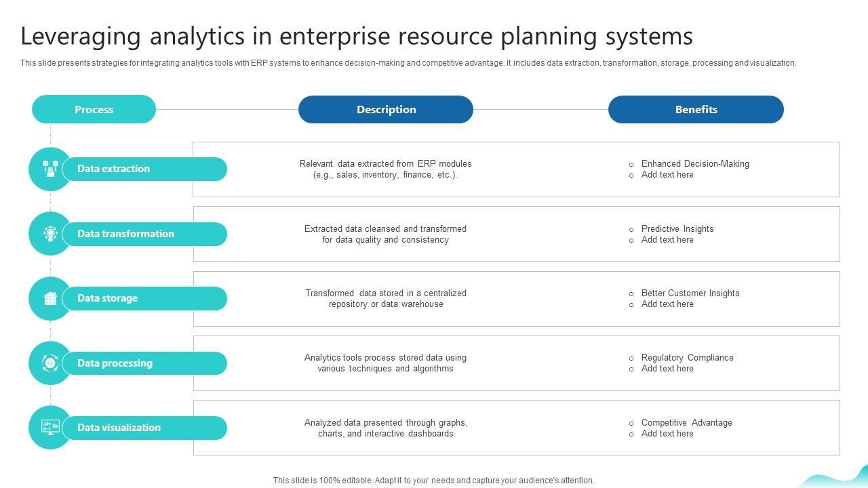The height and width of the screenshot is (488, 868).
Task: Click the Data processing label
Action: tap(115, 363)
